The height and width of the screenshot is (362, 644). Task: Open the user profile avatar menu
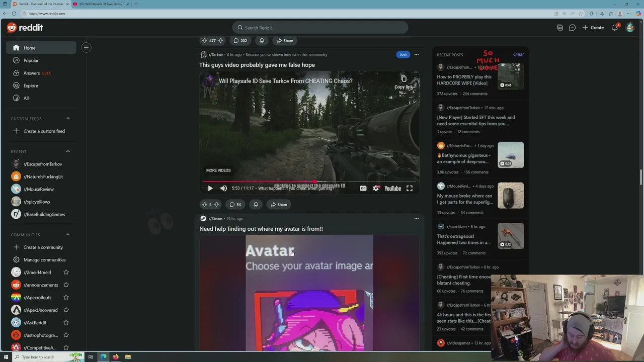coord(630,28)
